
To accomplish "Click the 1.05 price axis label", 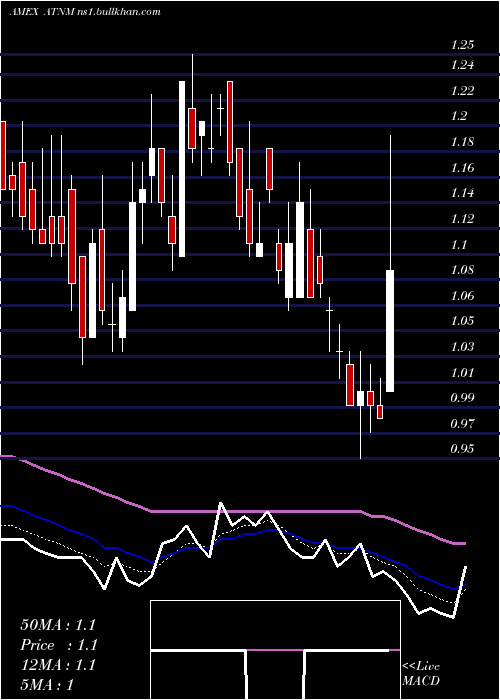I will pyautogui.click(x=462, y=321).
